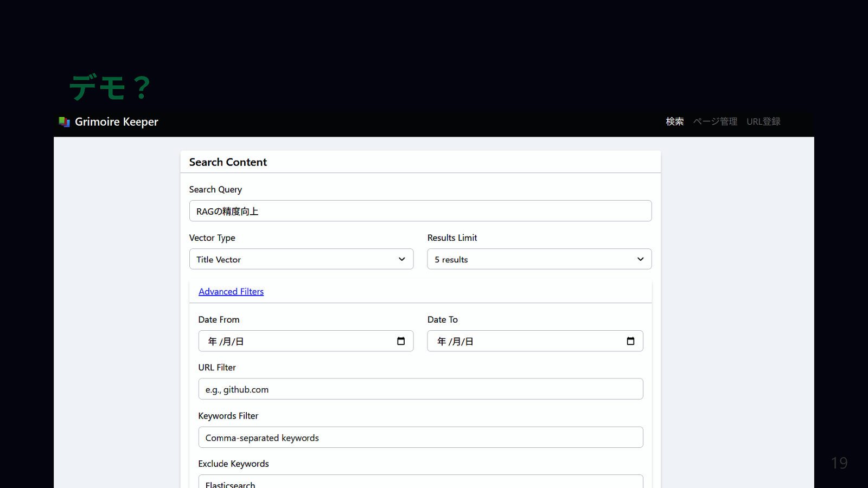Click the year segment of Date To
Screen dimensions: 868x488
(442, 342)
